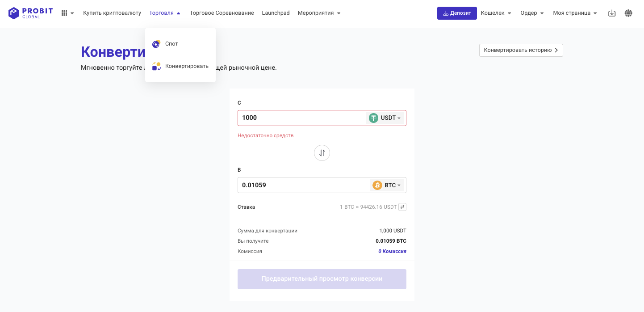This screenshot has width=644, height=312.
Task: Open Конвертировать историю link
Action: [x=521, y=50]
